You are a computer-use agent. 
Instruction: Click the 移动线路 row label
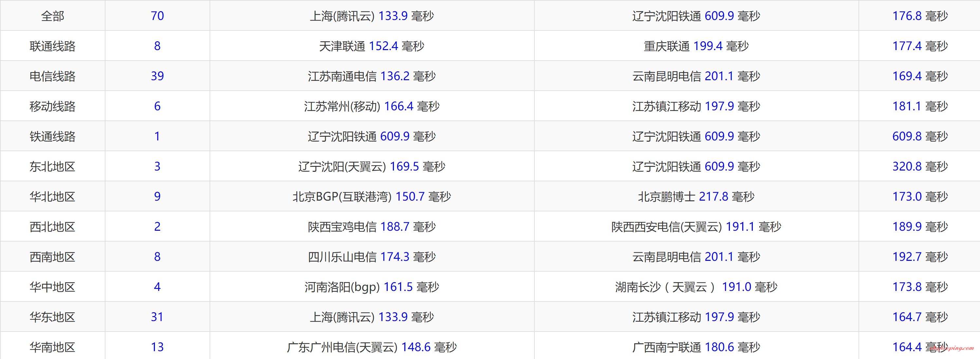(x=52, y=106)
